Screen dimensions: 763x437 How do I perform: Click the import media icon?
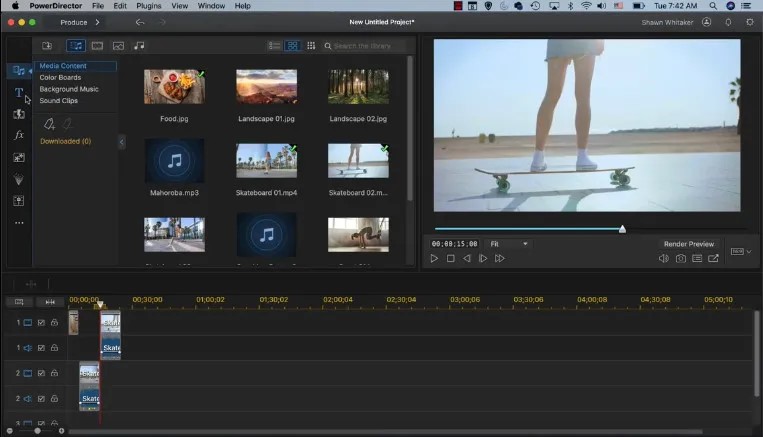[47, 46]
